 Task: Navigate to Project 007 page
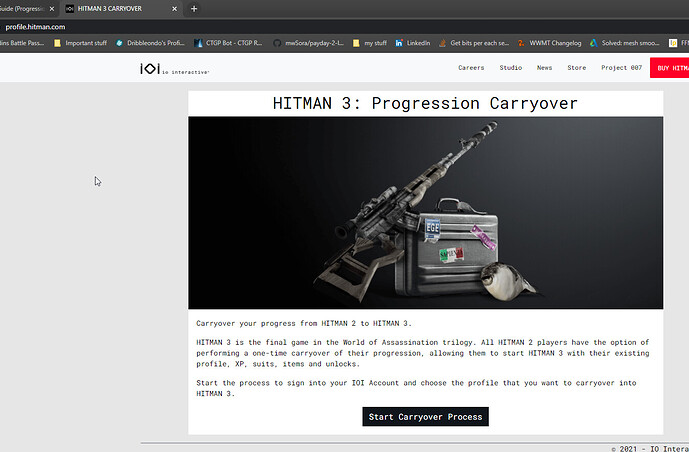(x=621, y=68)
